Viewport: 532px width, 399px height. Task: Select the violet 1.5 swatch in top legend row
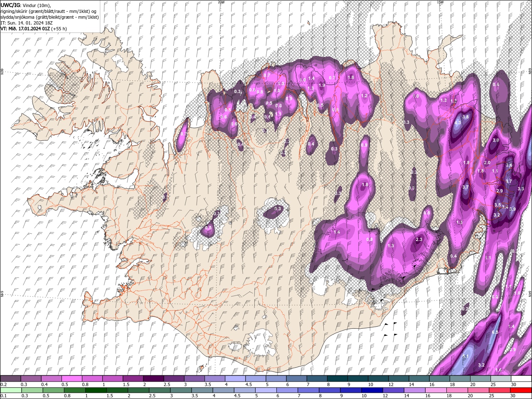(133, 379)
